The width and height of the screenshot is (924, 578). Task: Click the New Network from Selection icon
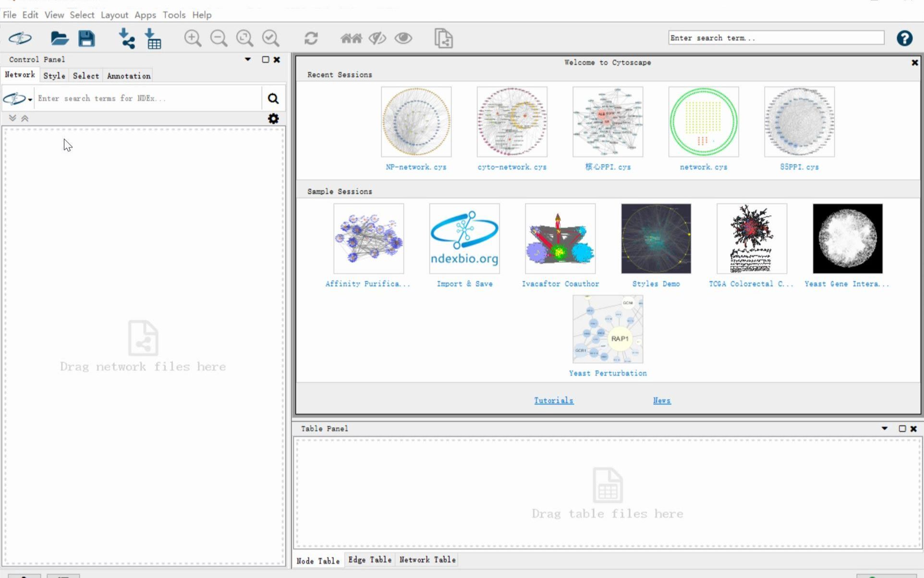(443, 38)
